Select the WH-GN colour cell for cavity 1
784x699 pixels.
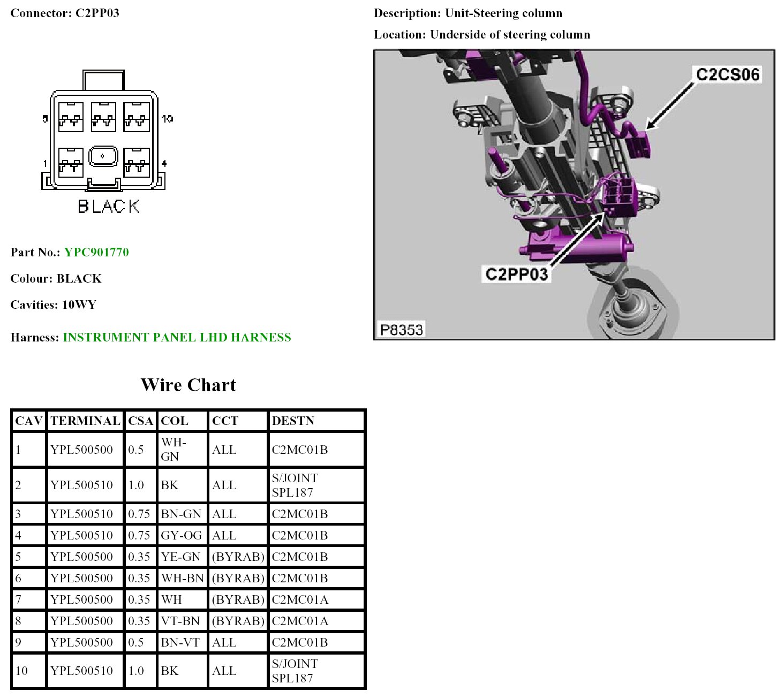coord(174,449)
